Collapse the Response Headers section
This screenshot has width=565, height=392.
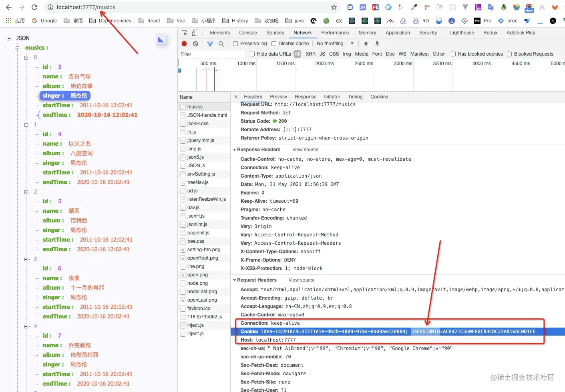point(235,150)
